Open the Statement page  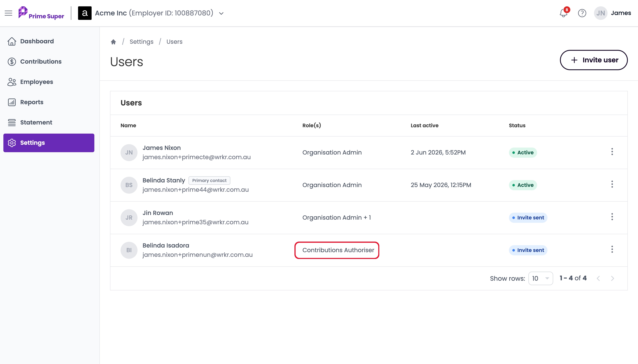click(49, 122)
